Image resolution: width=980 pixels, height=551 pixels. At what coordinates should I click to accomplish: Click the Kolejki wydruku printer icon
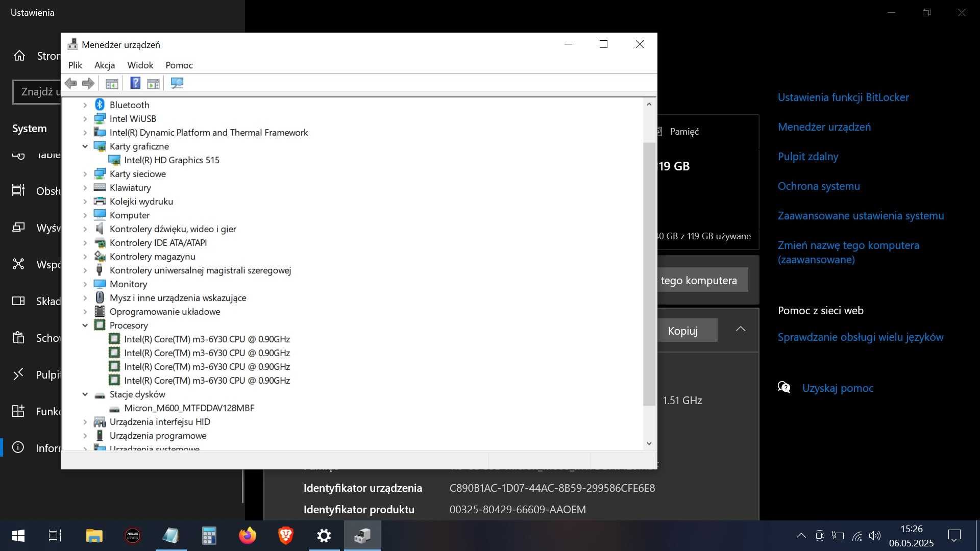(100, 202)
